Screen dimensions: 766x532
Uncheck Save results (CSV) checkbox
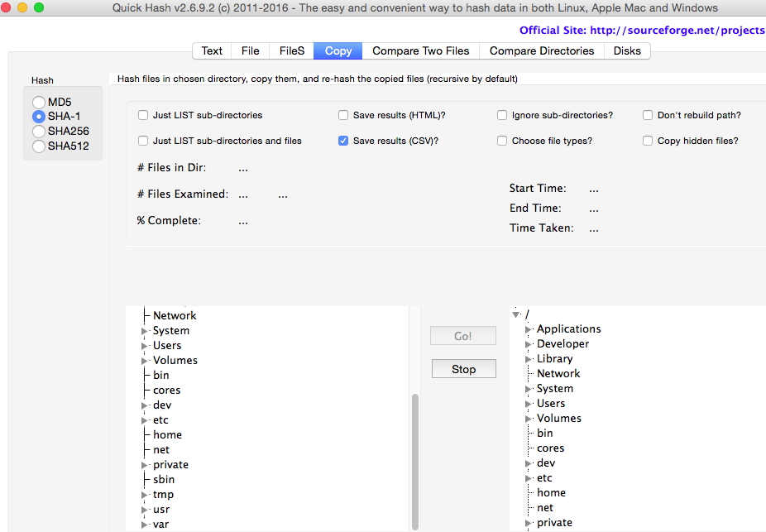click(343, 141)
